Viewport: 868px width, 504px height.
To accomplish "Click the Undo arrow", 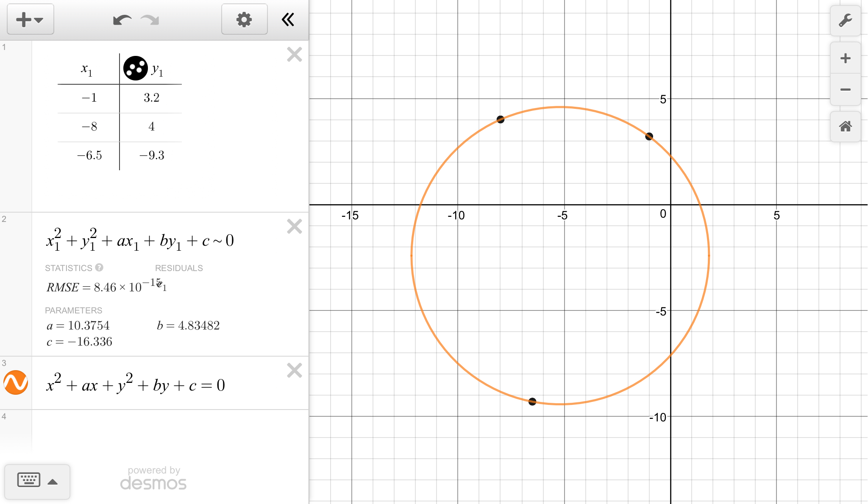I will 122,20.
